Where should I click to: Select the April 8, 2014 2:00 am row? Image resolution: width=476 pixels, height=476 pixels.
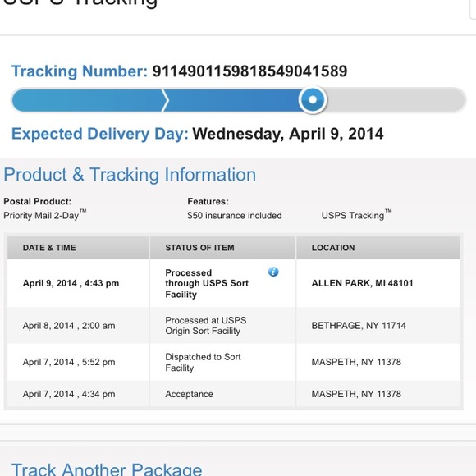(233, 326)
